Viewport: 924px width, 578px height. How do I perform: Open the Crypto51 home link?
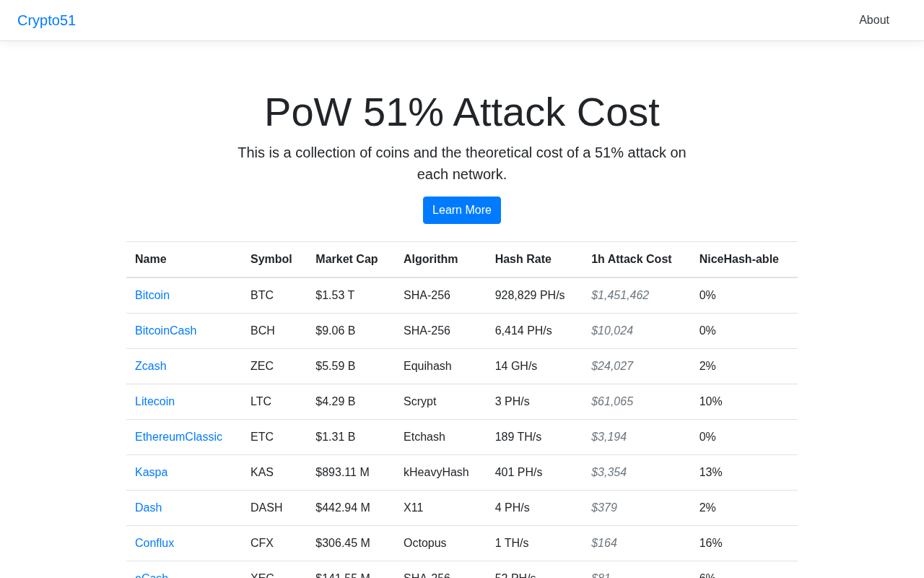[x=46, y=20]
